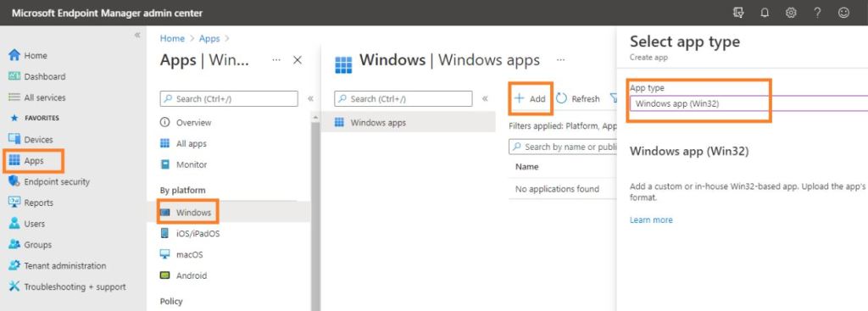Screen dimensions: 868x311
Task: Open All services in sidebar
Action: (37, 97)
